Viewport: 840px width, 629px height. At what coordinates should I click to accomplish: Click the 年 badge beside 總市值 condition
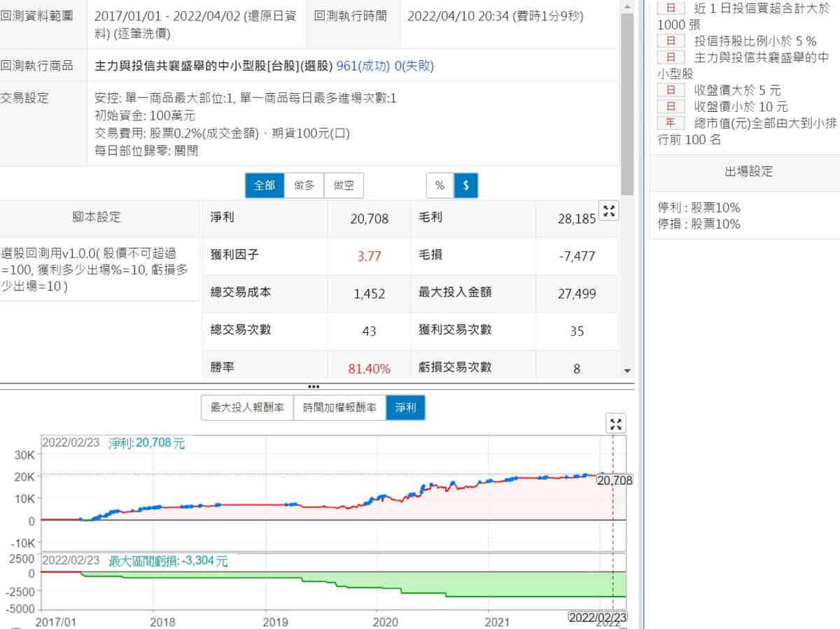click(x=670, y=123)
